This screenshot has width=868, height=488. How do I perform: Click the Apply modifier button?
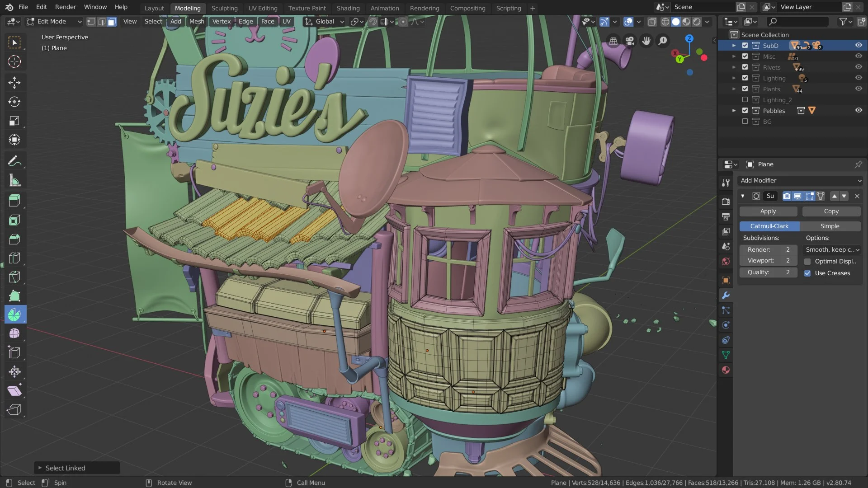point(769,211)
